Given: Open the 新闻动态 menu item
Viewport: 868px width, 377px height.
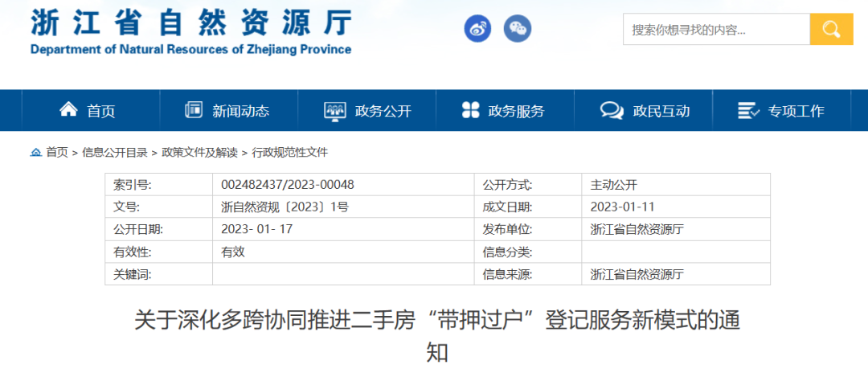Looking at the screenshot, I should click(240, 111).
